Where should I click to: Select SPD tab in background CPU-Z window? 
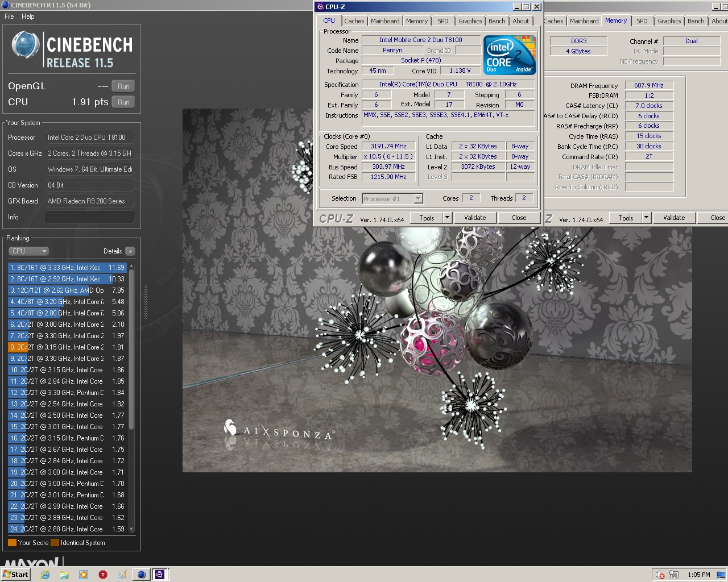pos(642,21)
